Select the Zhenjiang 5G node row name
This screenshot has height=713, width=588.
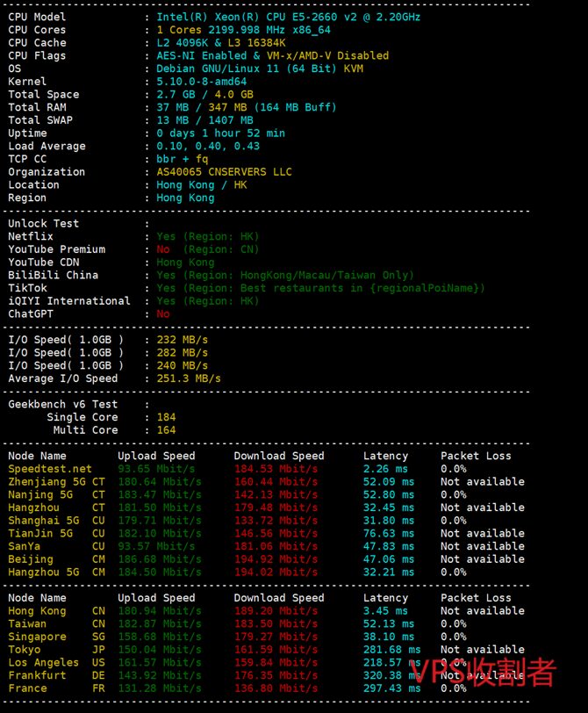click(44, 482)
